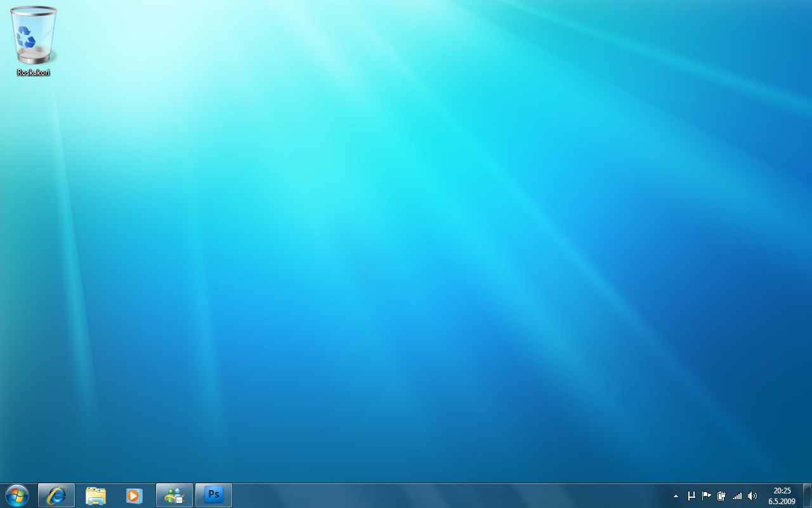Open the Roskakori recycle bin icon
812x508 pixels.
point(33,35)
